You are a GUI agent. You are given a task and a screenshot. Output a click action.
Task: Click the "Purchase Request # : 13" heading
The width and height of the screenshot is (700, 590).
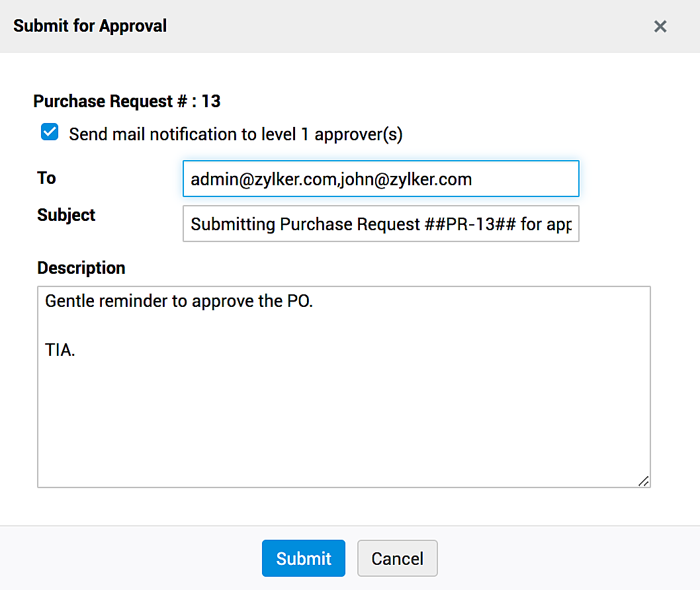tap(127, 101)
